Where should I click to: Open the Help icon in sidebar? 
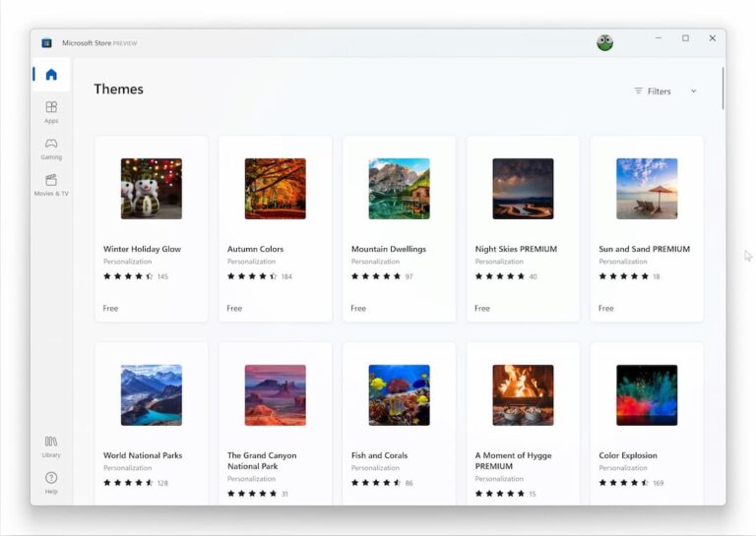(51, 482)
